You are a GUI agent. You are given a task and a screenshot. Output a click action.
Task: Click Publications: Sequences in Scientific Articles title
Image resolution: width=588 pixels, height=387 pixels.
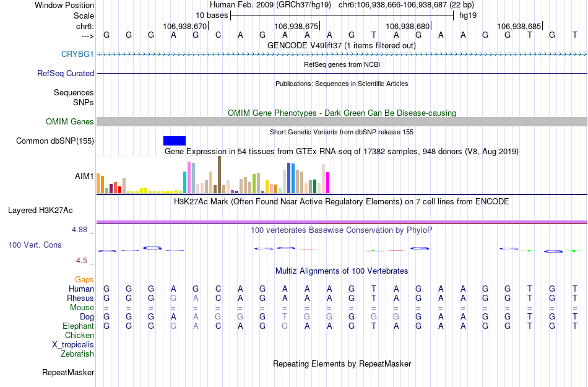(x=342, y=84)
